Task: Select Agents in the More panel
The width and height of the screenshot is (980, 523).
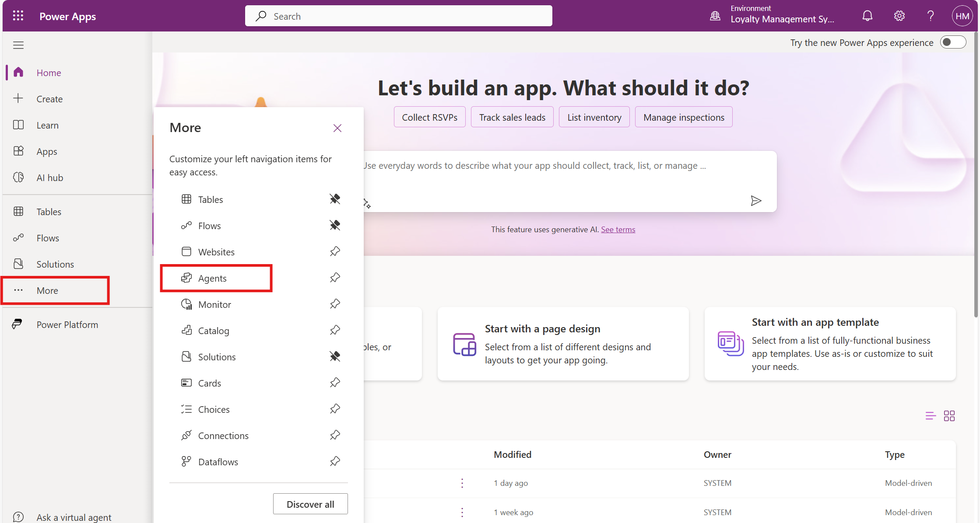Action: (x=212, y=279)
